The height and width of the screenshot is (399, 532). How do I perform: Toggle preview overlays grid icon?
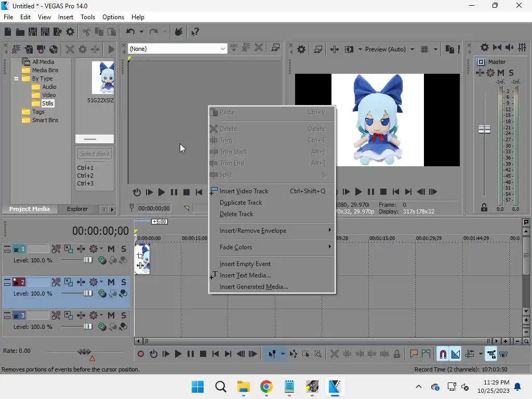424,49
